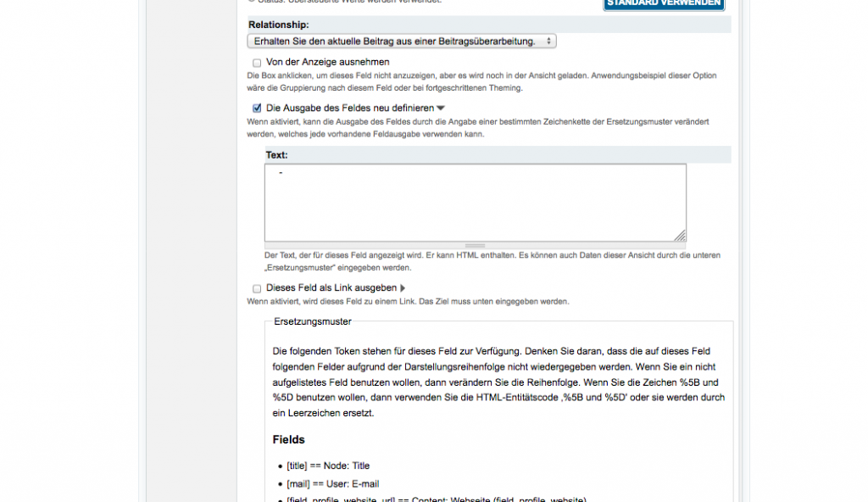Click the up-down arrows on Relationship select
The image size is (868, 502).
point(548,41)
